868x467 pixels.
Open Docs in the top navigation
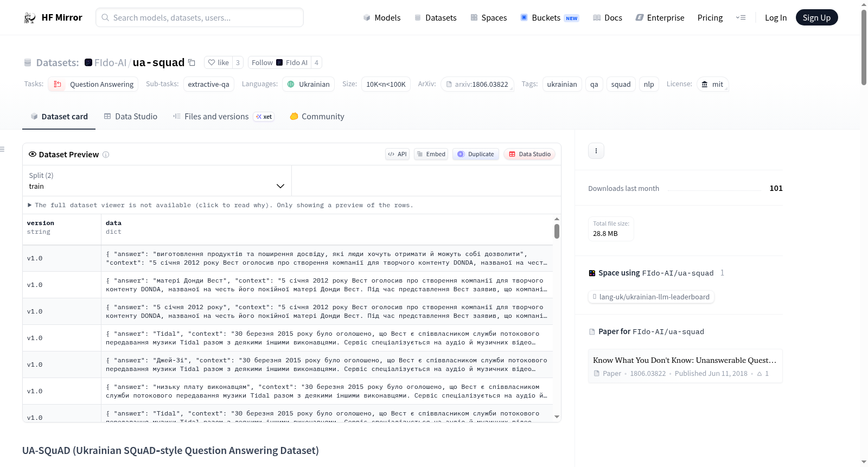pos(608,18)
